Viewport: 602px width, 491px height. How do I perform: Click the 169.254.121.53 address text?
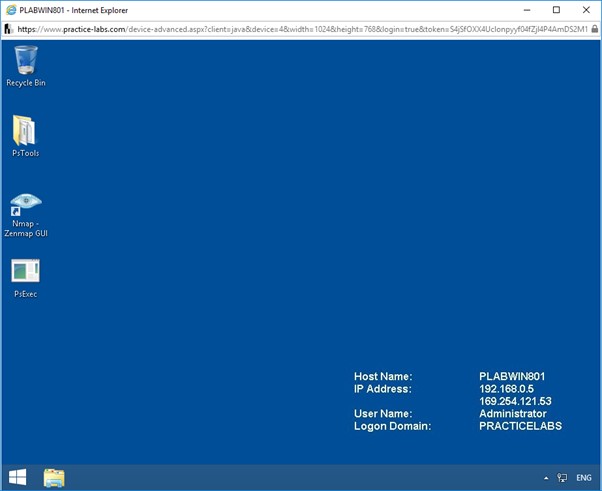(515, 401)
